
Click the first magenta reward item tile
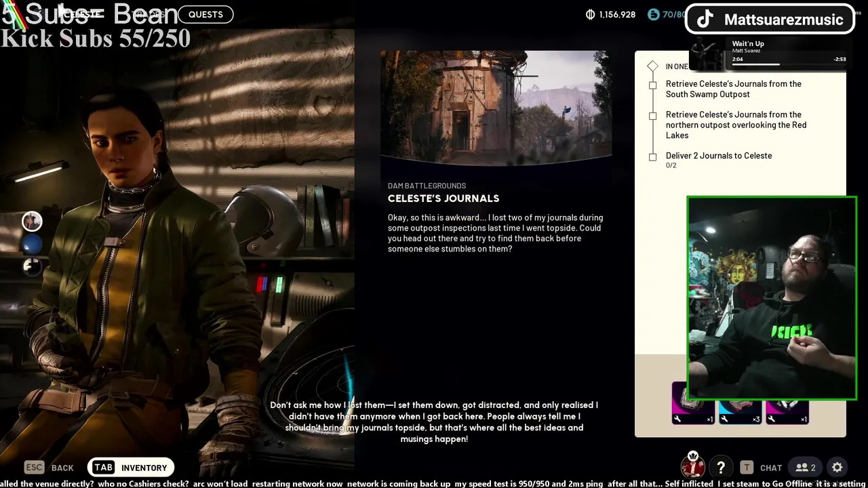(693, 403)
